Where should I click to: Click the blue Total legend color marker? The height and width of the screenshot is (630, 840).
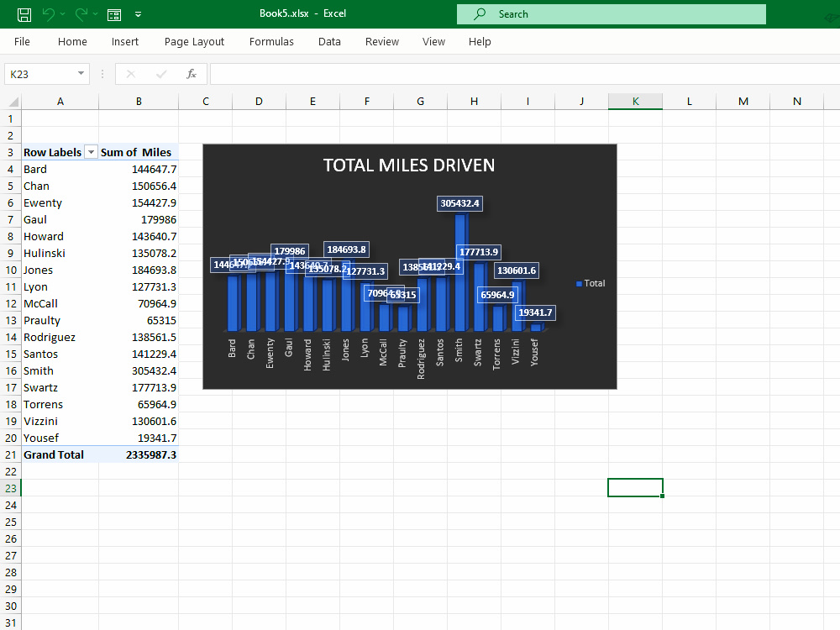(579, 284)
